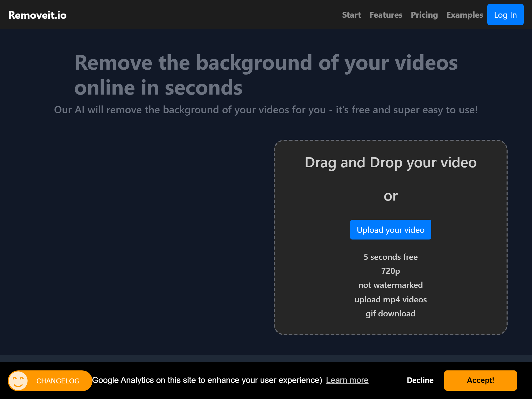Click the Upload your video button
532x399 pixels.
(390, 229)
